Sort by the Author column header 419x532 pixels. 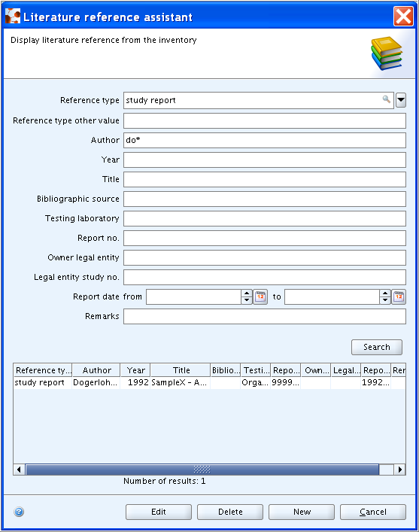[x=96, y=370]
